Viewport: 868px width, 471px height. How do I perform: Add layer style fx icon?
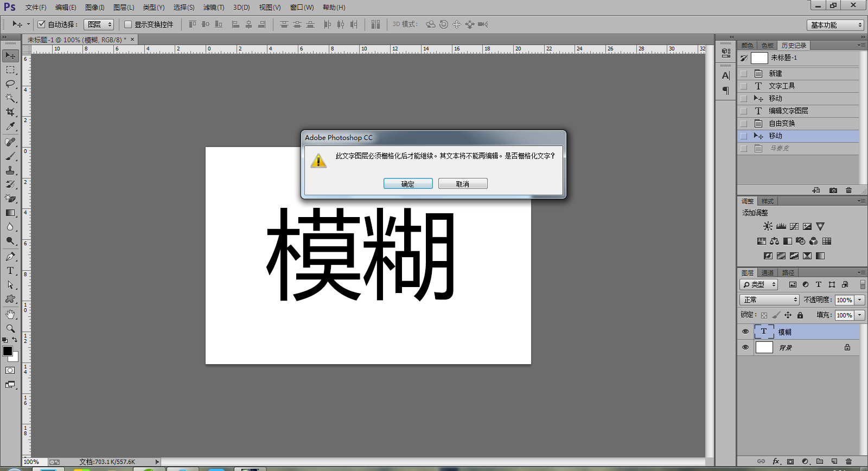pos(776,461)
